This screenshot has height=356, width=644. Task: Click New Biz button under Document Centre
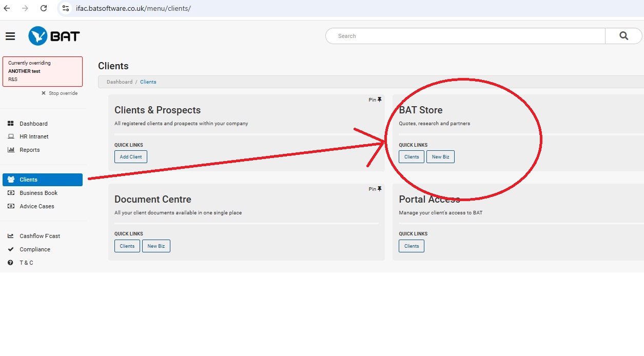(156, 246)
